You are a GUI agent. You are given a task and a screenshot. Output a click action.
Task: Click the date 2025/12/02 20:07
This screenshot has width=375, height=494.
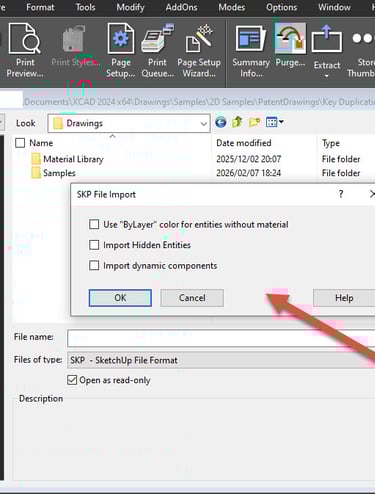pos(248,159)
